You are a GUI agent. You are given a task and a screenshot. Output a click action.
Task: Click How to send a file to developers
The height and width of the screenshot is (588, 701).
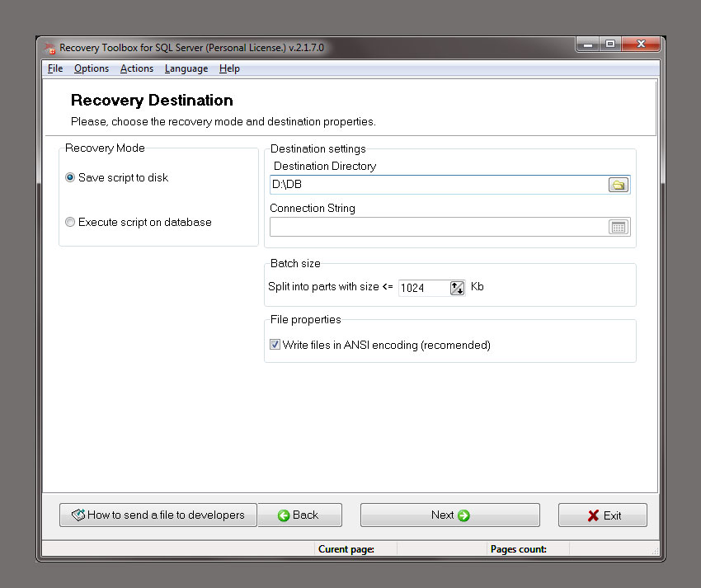pyautogui.click(x=158, y=515)
